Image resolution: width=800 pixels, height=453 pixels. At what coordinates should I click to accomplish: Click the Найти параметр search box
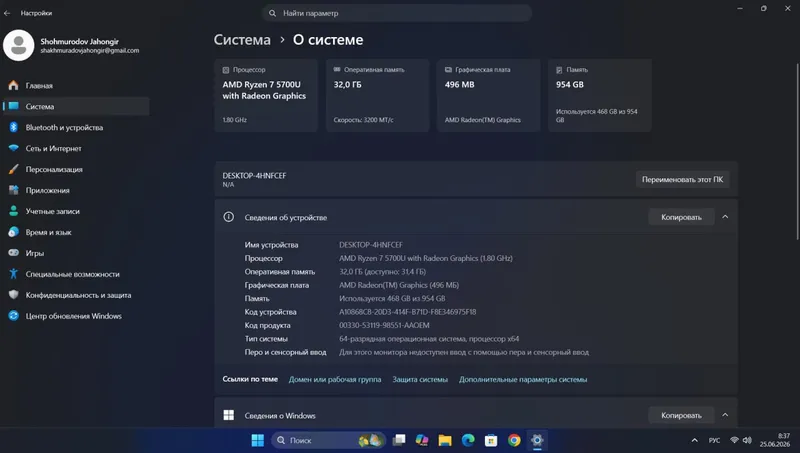click(397, 13)
